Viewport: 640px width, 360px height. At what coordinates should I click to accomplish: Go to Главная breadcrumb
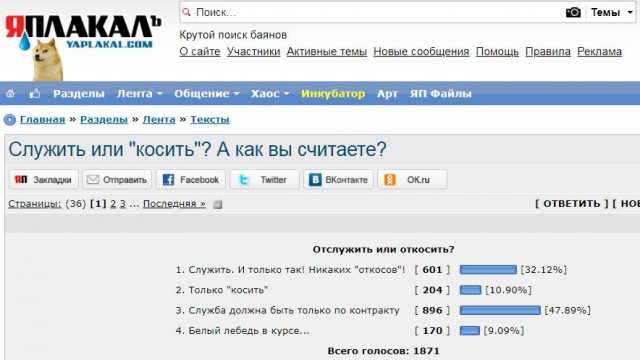tap(42, 120)
